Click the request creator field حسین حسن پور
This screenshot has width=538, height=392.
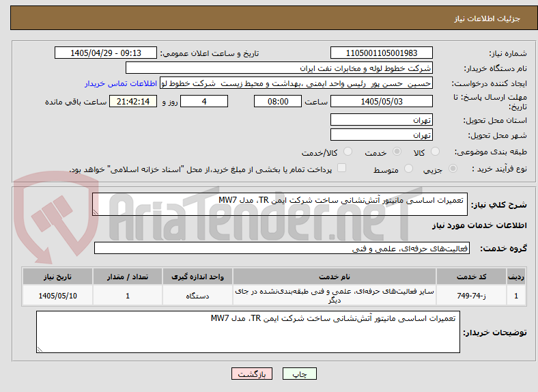click(x=296, y=83)
